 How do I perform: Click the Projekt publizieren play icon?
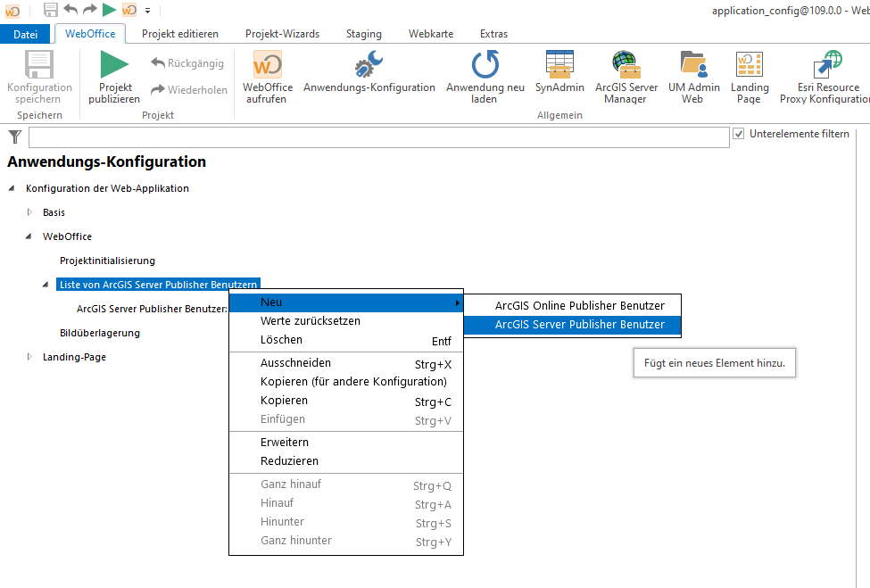point(114,65)
